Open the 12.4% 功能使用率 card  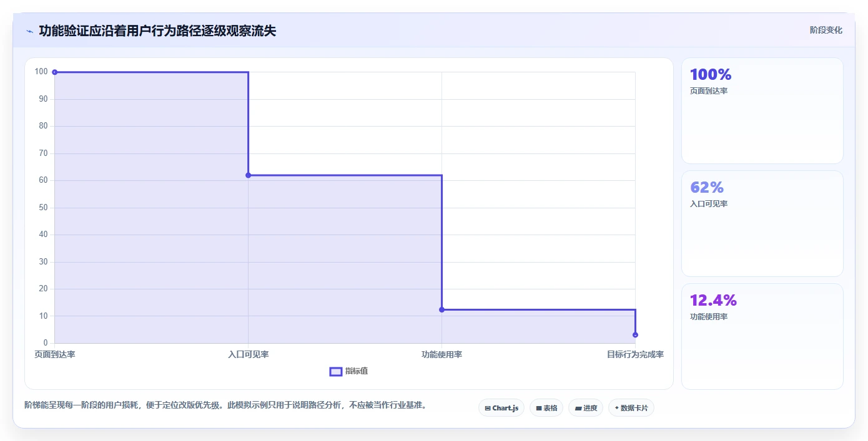(x=762, y=336)
